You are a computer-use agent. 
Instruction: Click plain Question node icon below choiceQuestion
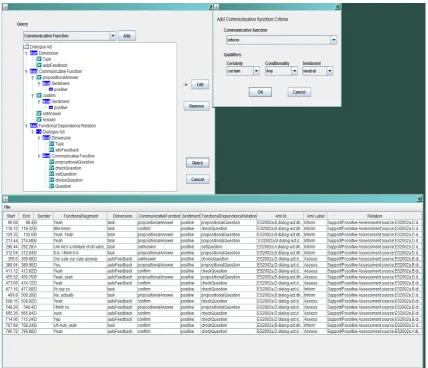(x=52, y=186)
